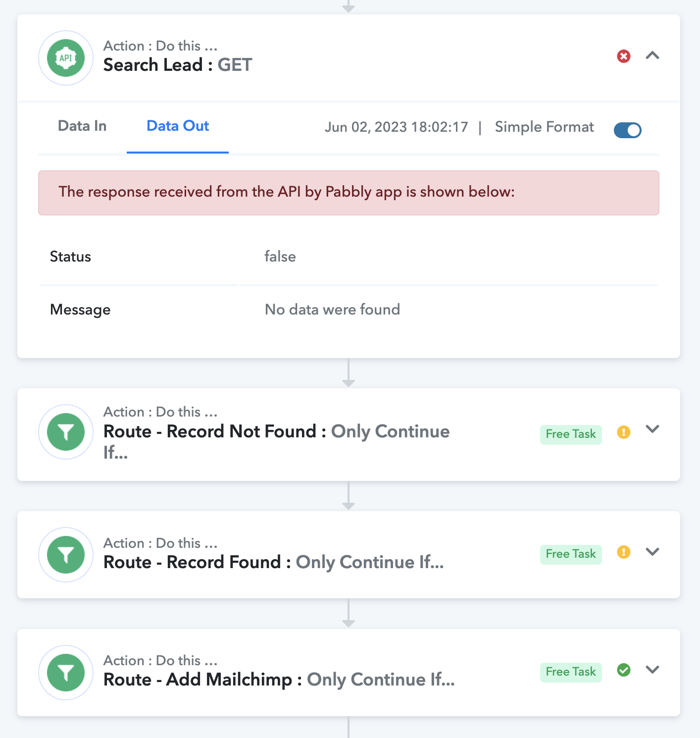The width and height of the screenshot is (700, 738).
Task: Click filter icon for Route - Record Found
Action: tap(66, 555)
